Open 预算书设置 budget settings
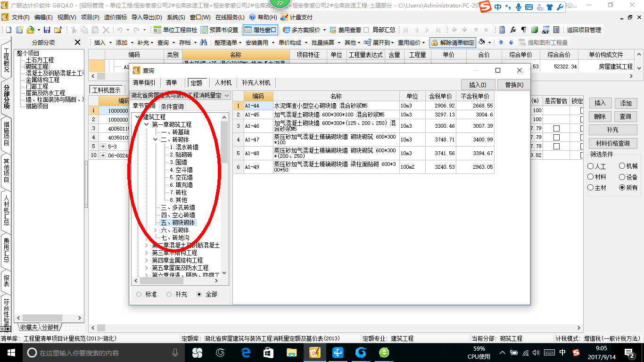This screenshot has height=362, width=644. pyautogui.click(x=220, y=30)
